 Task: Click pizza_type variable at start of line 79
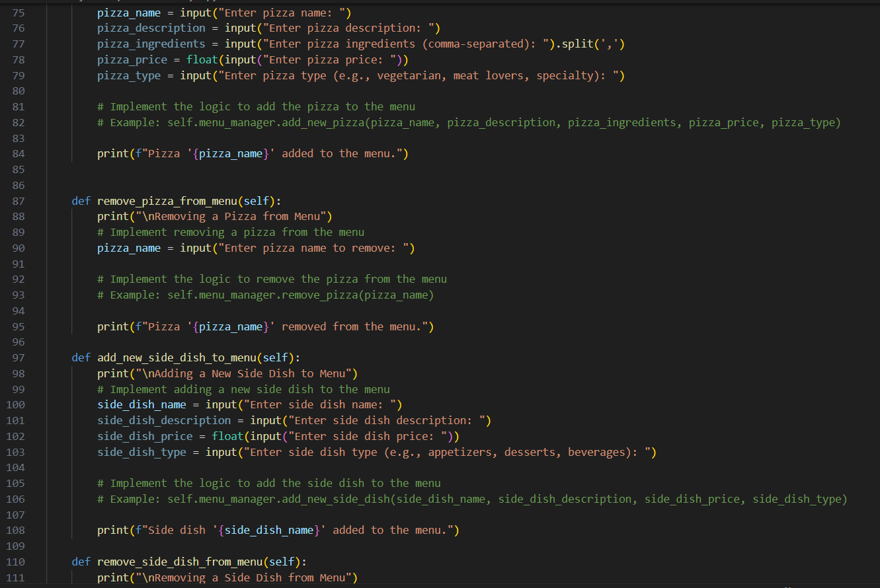click(129, 75)
